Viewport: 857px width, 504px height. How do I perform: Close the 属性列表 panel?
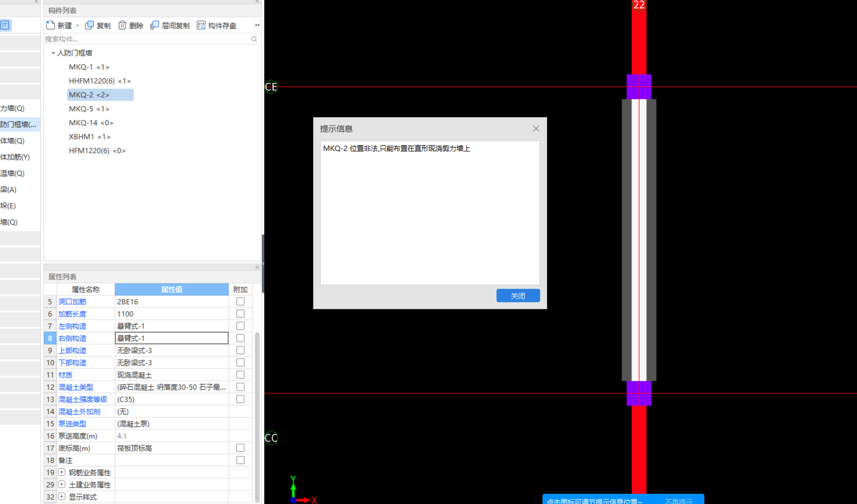coord(257,267)
